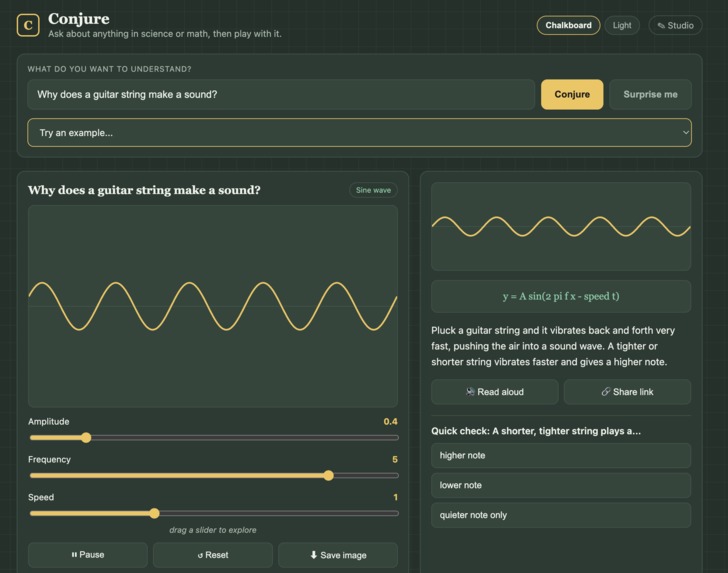Click the Conjure logo icon

click(28, 25)
